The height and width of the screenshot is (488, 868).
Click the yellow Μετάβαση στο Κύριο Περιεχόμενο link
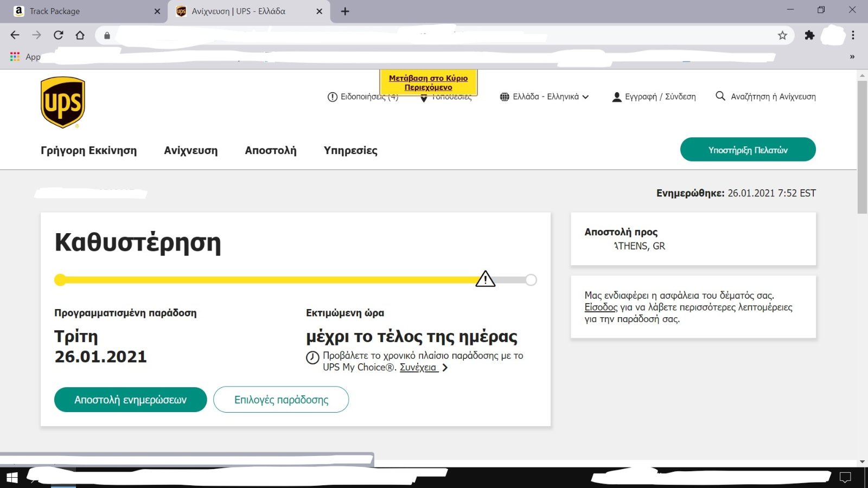coord(428,82)
